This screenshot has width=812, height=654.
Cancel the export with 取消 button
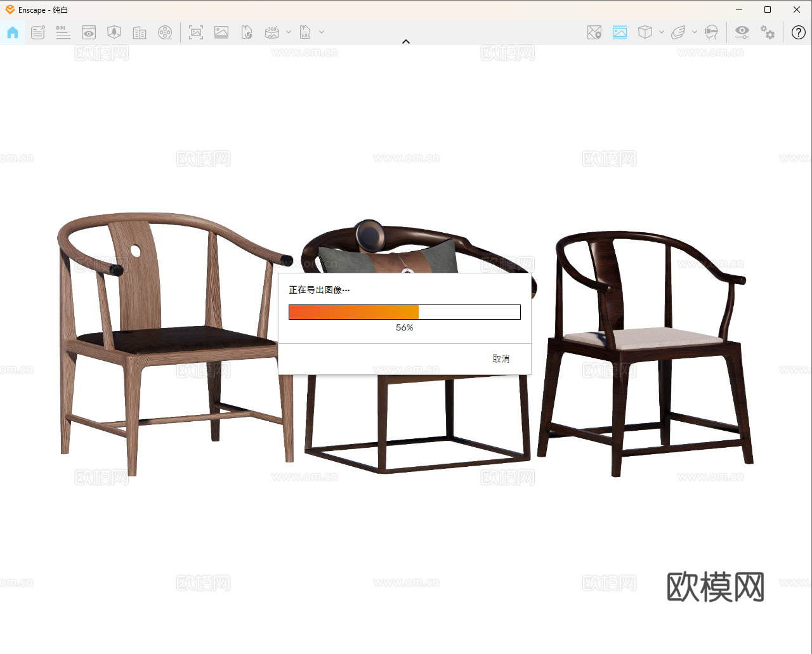[x=501, y=359]
